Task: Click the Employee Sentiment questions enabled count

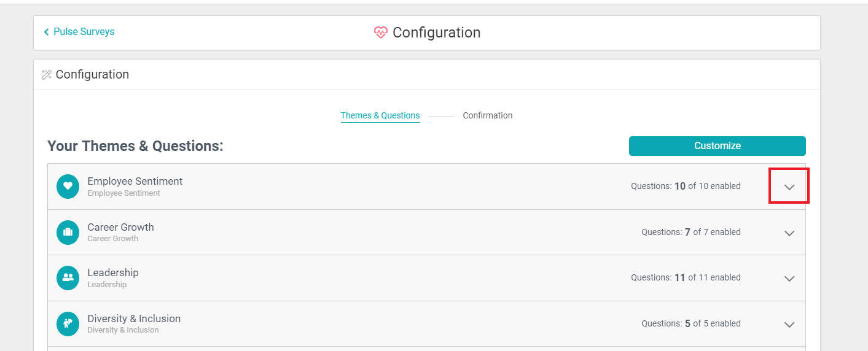Action: [686, 186]
